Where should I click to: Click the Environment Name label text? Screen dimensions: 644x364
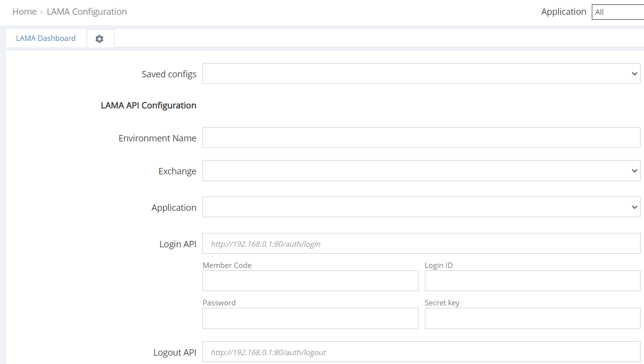(x=157, y=138)
